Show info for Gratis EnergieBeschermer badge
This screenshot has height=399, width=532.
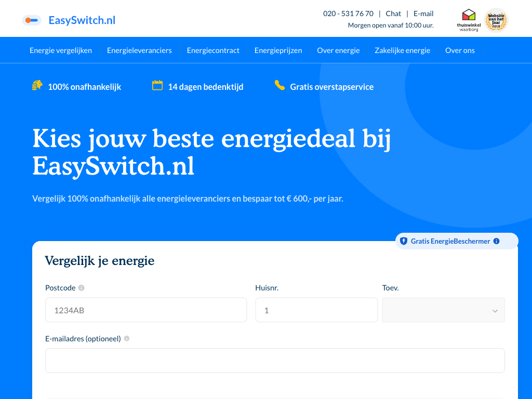pyautogui.click(x=496, y=241)
